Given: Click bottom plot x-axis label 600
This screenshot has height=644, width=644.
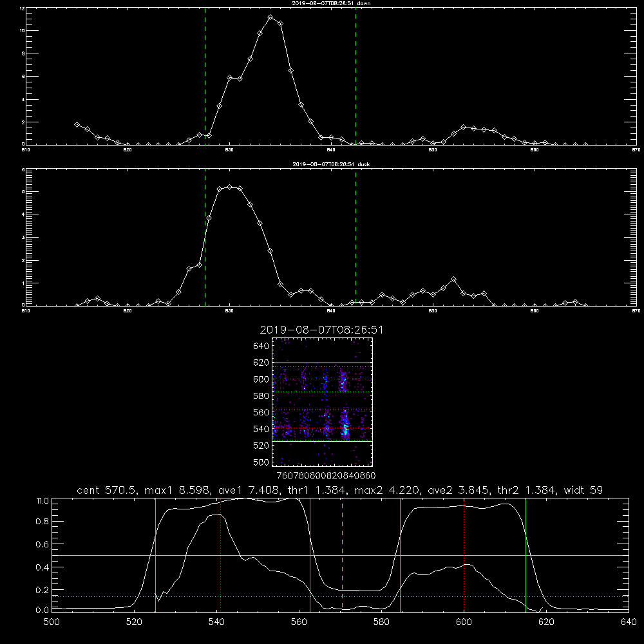Looking at the screenshot, I should coord(464,622).
